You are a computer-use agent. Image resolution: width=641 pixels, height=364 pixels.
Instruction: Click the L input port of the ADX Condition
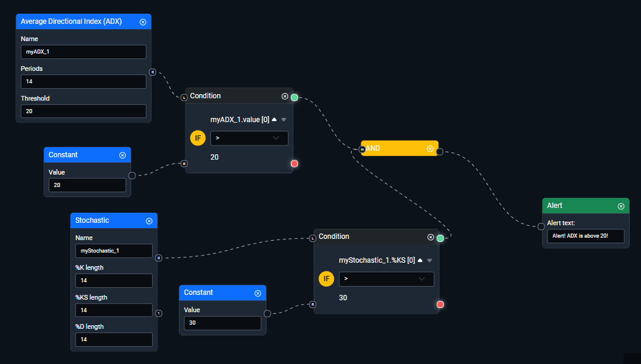(x=184, y=98)
